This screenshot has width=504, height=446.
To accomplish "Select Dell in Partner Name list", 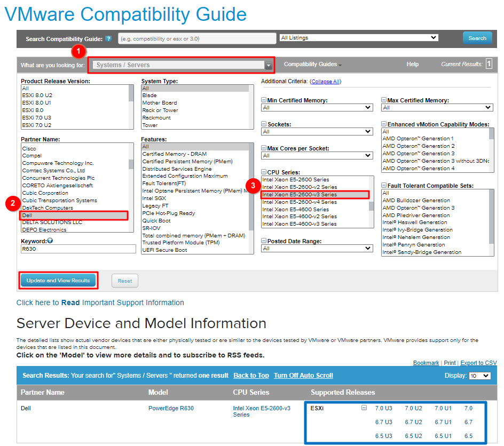I will pos(74,215).
